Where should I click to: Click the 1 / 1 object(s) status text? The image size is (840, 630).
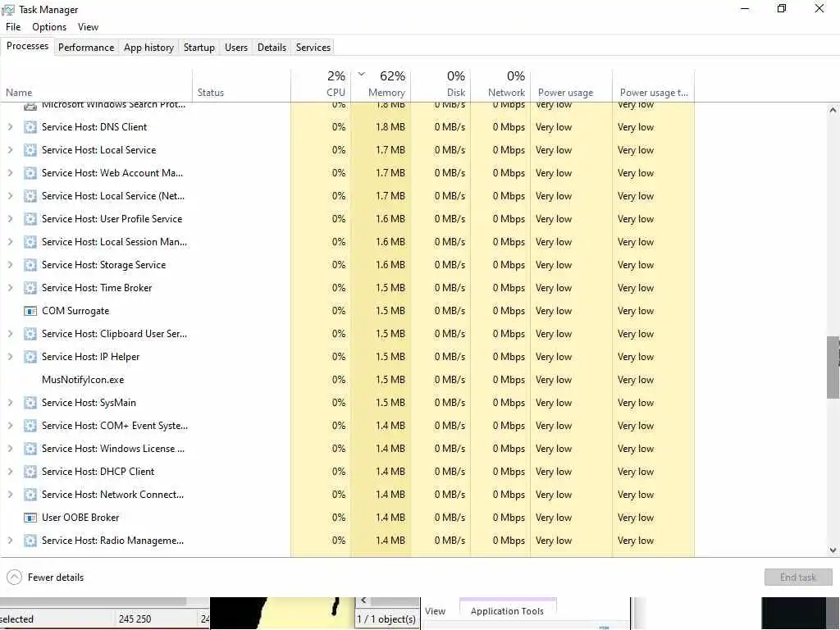click(x=386, y=619)
